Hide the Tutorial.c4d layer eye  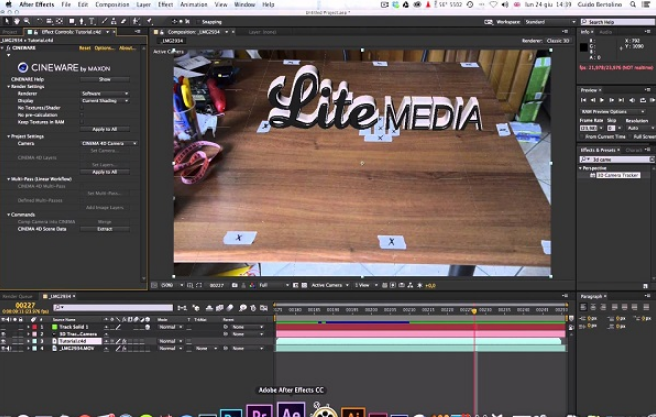pyautogui.click(x=3, y=341)
